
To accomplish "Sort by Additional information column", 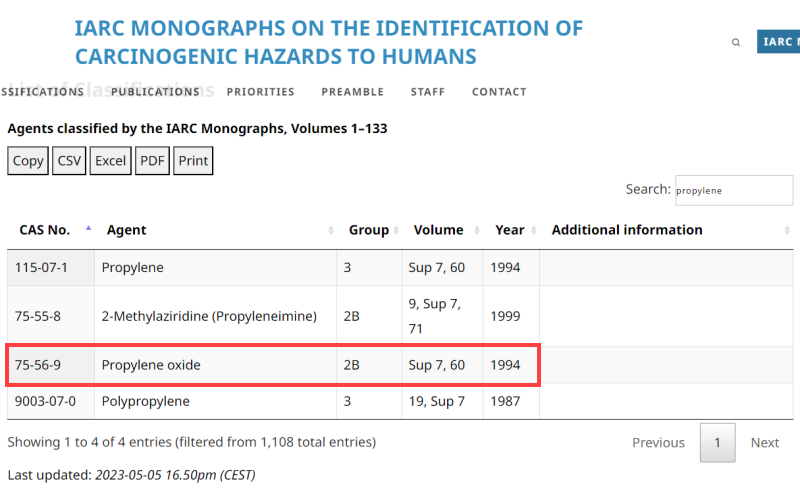I will (x=787, y=231).
